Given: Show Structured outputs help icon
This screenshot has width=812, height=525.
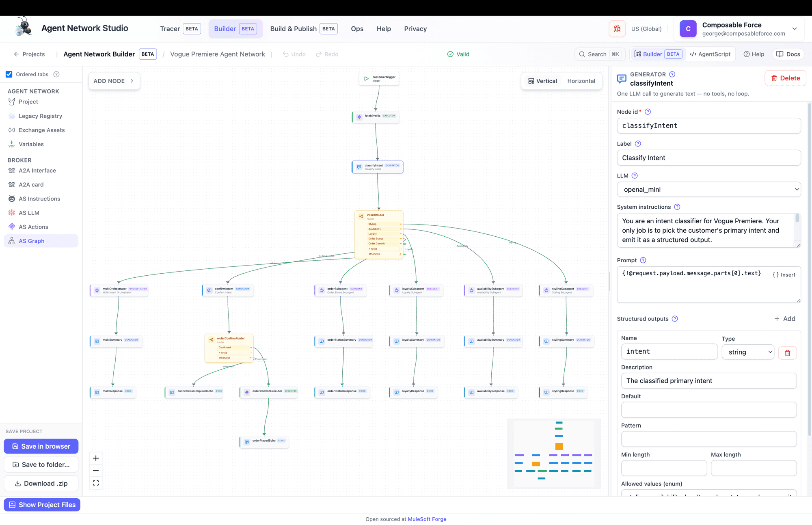Looking at the screenshot, I should (x=675, y=319).
